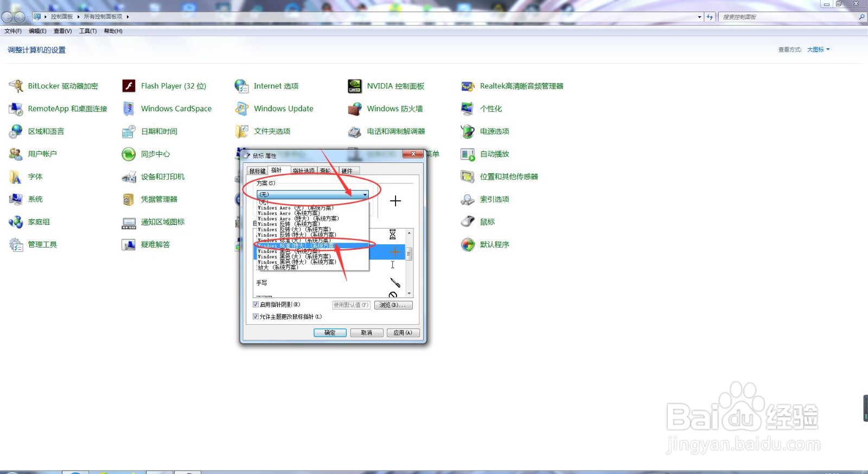Open Windows CardSpace
Screen dimensions: 868x474
(x=167, y=109)
